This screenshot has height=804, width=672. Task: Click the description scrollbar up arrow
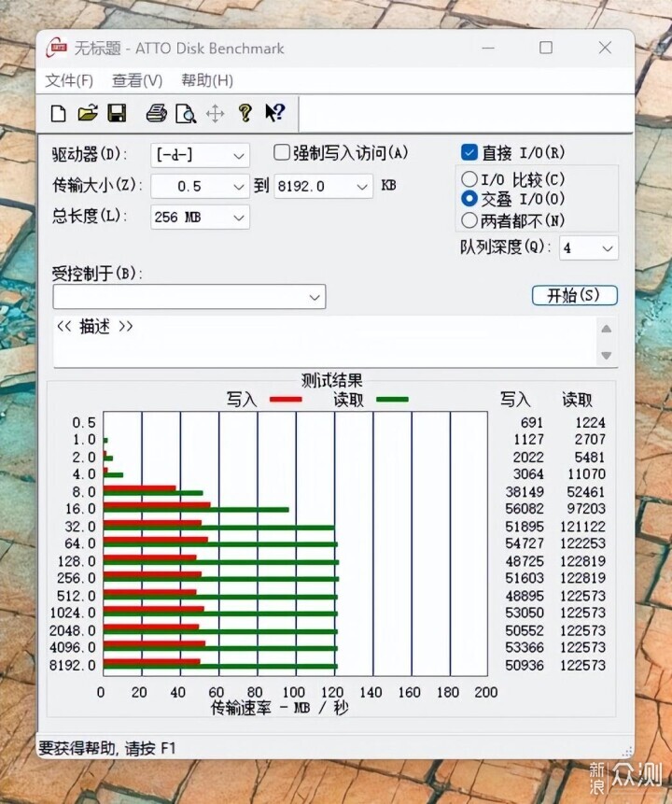[607, 329]
